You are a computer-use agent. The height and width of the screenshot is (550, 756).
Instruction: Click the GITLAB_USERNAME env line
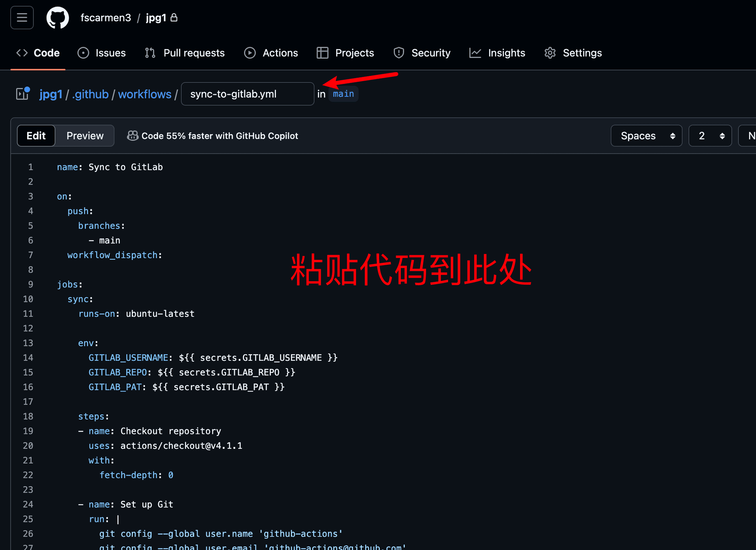pyautogui.click(x=213, y=358)
